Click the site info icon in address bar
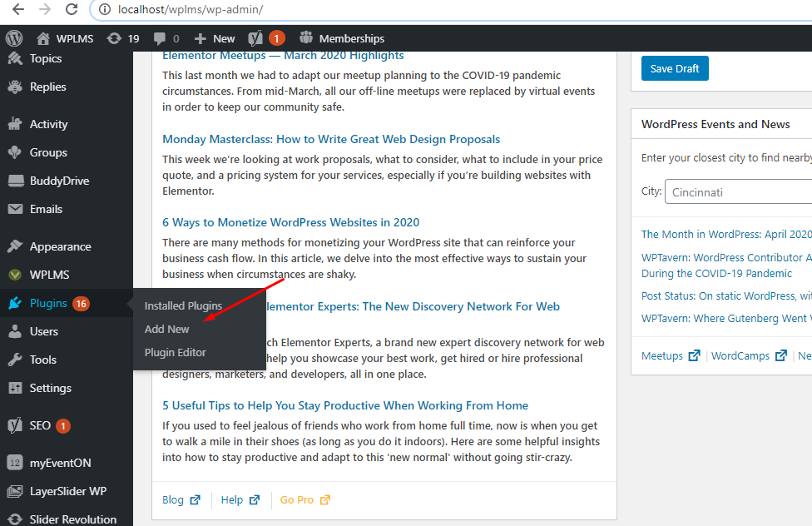Image resolution: width=812 pixels, height=526 pixels. coord(105,9)
